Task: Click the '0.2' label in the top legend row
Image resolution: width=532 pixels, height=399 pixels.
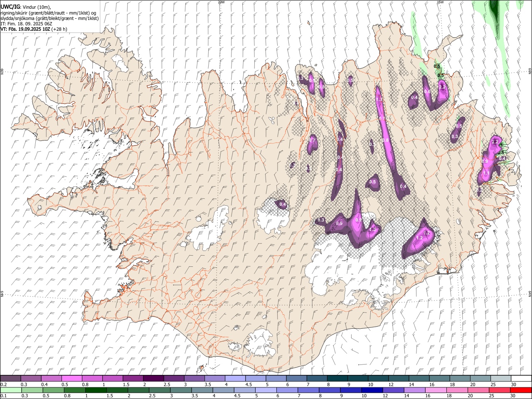Action: 3,384
